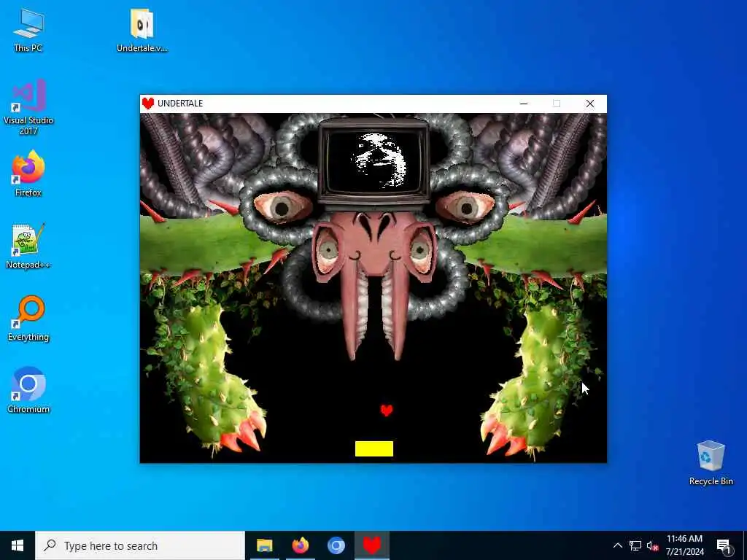Viewport: 747px width, 560px height.
Task: Select the Everything search desktop shortcut
Action: pos(28,319)
